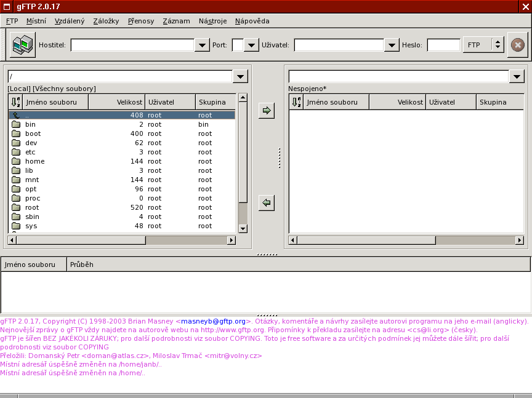Viewport: 532px width, 398px height.
Task: Click the root folder icon
Action: (16, 207)
